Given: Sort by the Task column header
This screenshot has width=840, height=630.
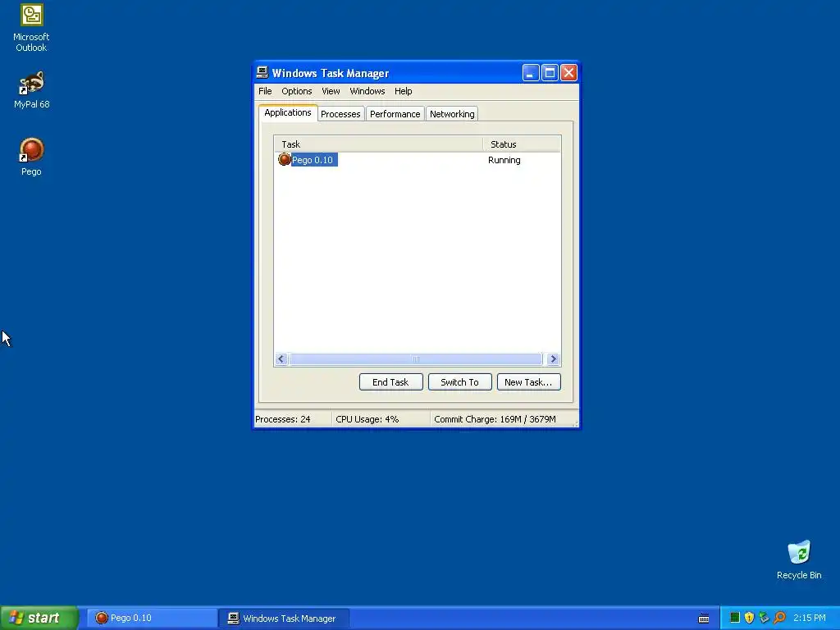Looking at the screenshot, I should (x=378, y=144).
